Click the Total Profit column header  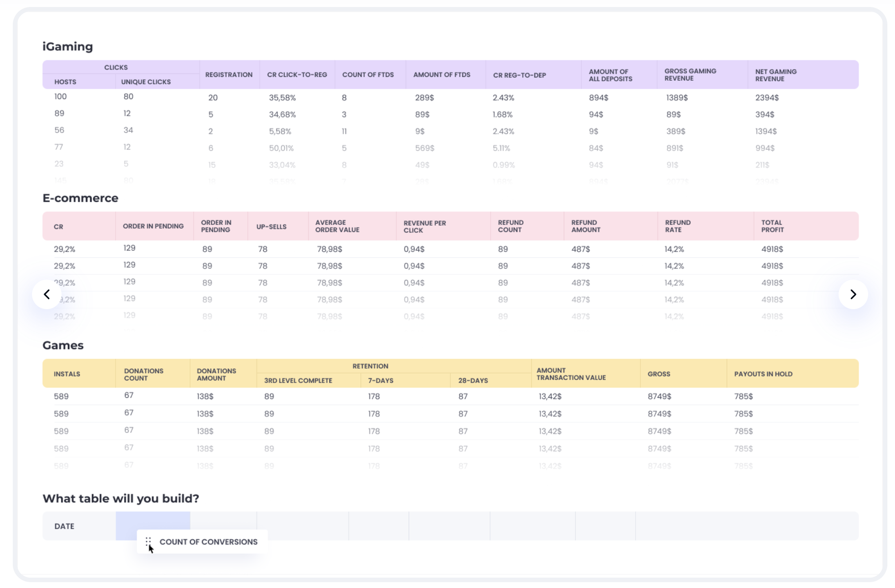(x=772, y=226)
